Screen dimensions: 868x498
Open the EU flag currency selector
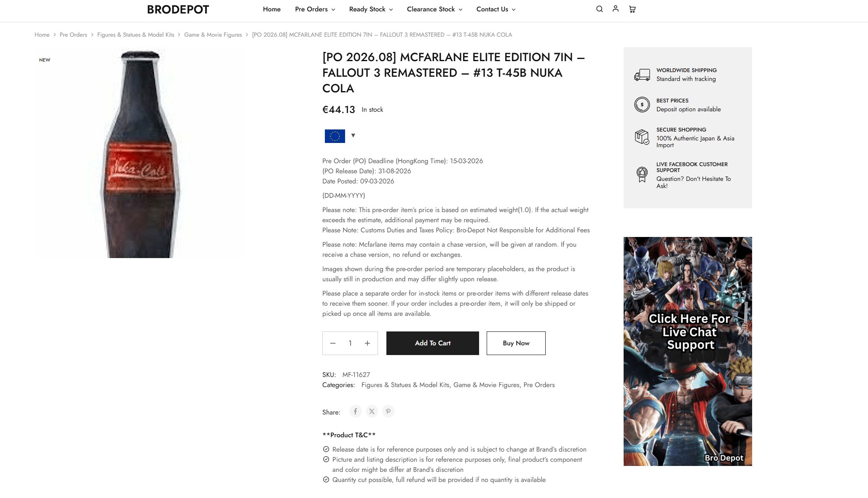pos(340,136)
